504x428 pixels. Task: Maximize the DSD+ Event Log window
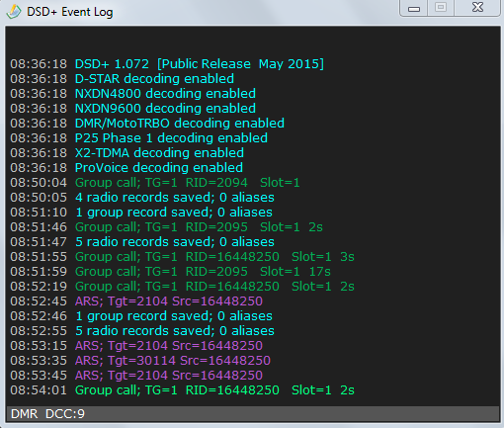click(441, 8)
